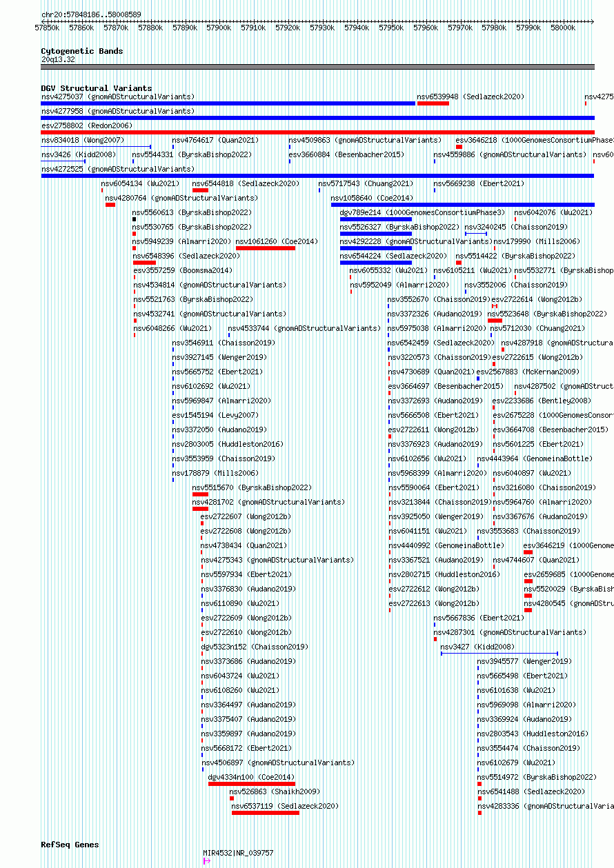The width and height of the screenshot is (614, 868).
Task: Click the nsv6548396 Sedlazeck2020 red bar
Action: tap(144, 263)
